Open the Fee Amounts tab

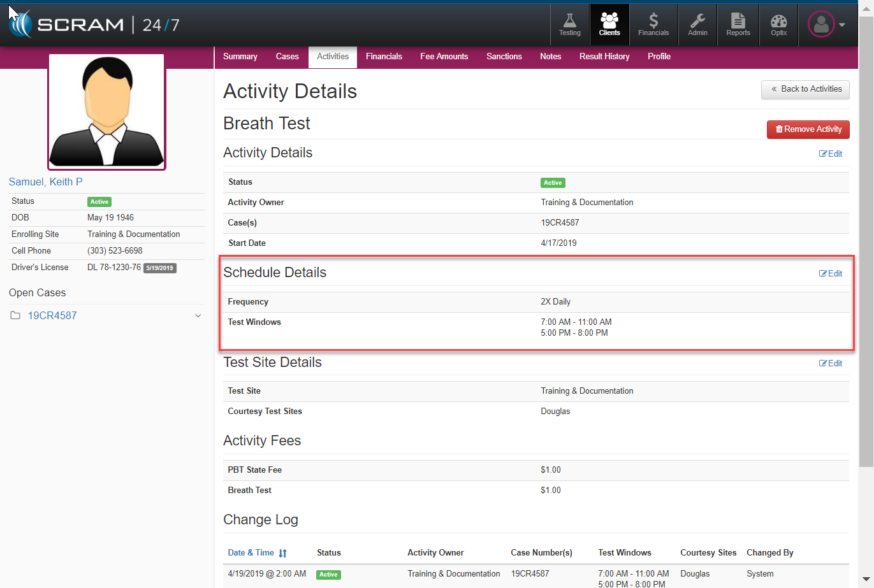444,57
